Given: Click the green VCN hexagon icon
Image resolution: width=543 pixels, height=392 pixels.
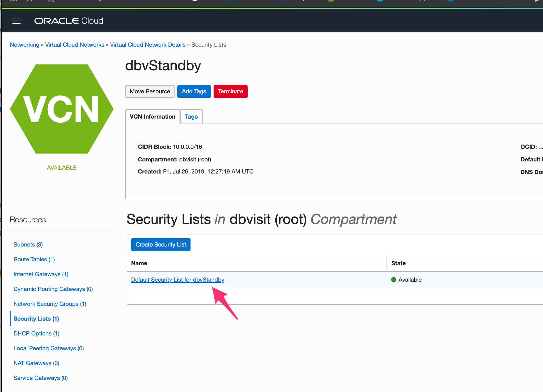Looking at the screenshot, I should [62, 109].
